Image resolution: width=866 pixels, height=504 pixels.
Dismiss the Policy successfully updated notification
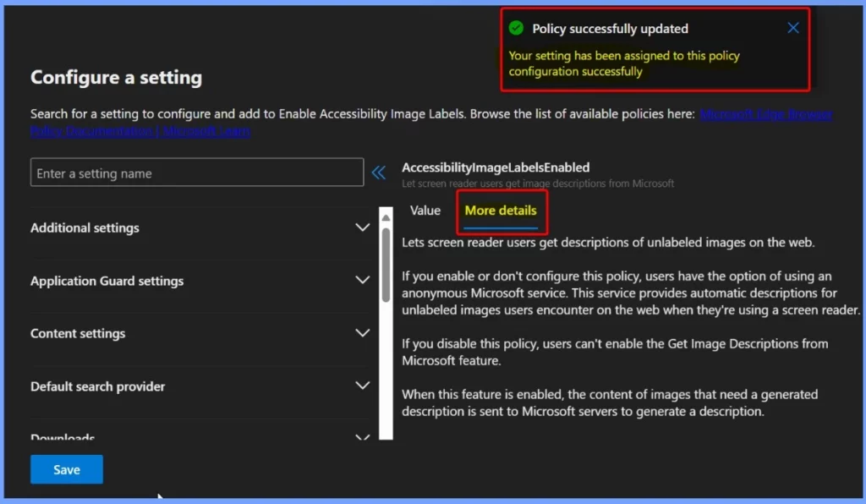[x=792, y=28]
